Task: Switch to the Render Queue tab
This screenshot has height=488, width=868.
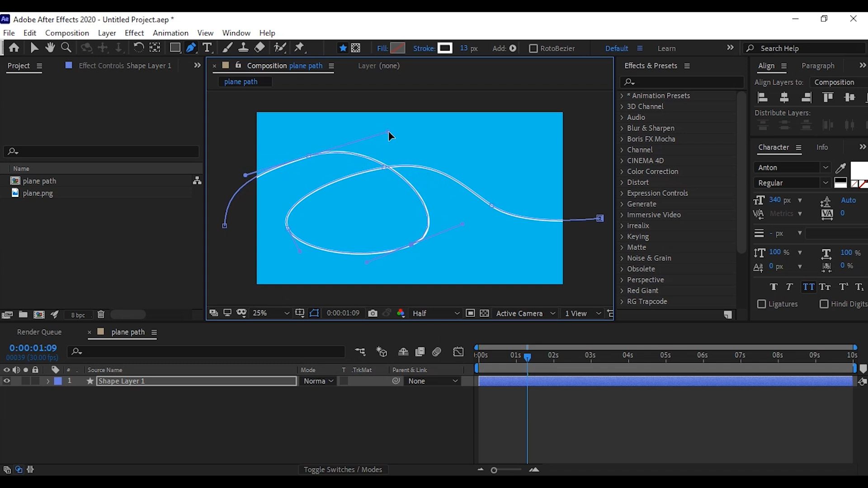Action: [x=39, y=332]
